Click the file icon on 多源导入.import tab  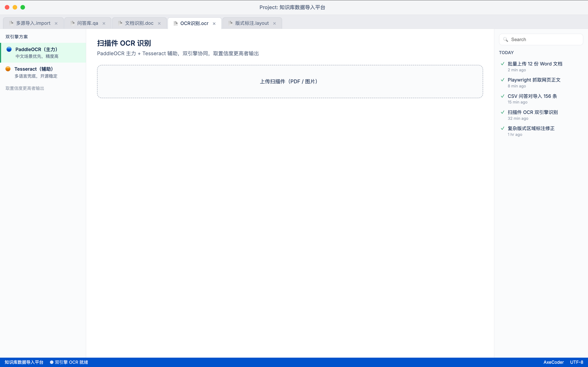click(11, 23)
